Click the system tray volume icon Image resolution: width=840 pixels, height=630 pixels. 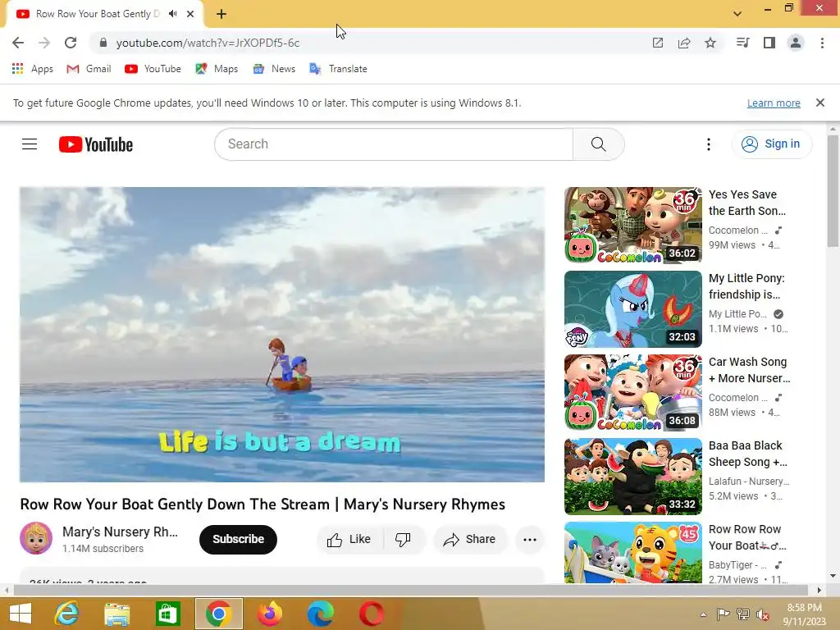(x=763, y=614)
